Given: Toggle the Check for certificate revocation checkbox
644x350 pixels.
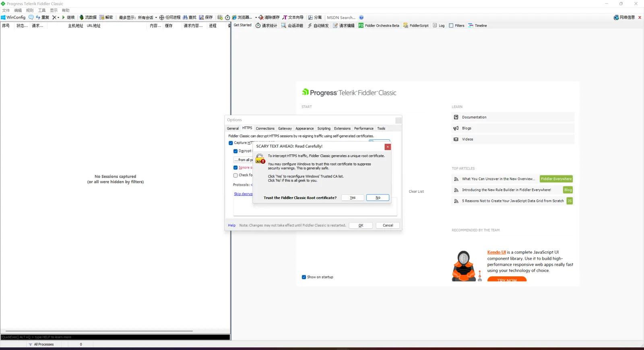Looking at the screenshot, I should [x=235, y=175].
